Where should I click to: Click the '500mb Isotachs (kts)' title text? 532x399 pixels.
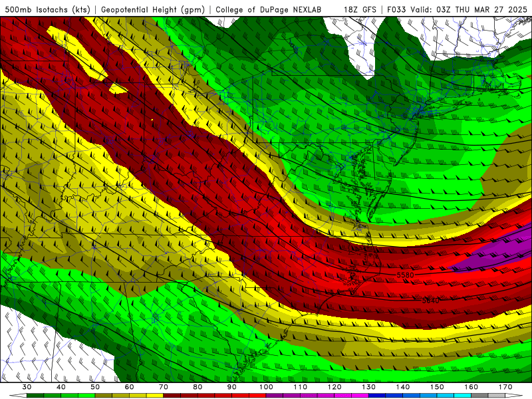pos(48,9)
